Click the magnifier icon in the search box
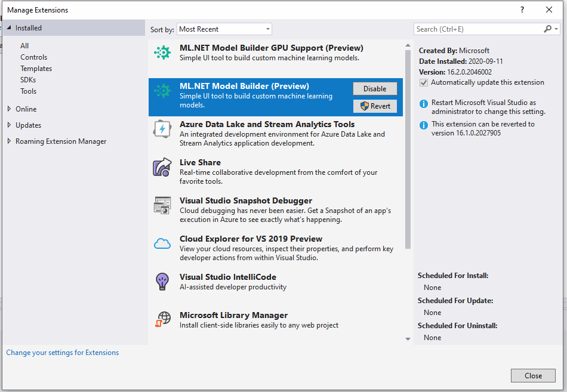The image size is (567, 392). (x=547, y=29)
